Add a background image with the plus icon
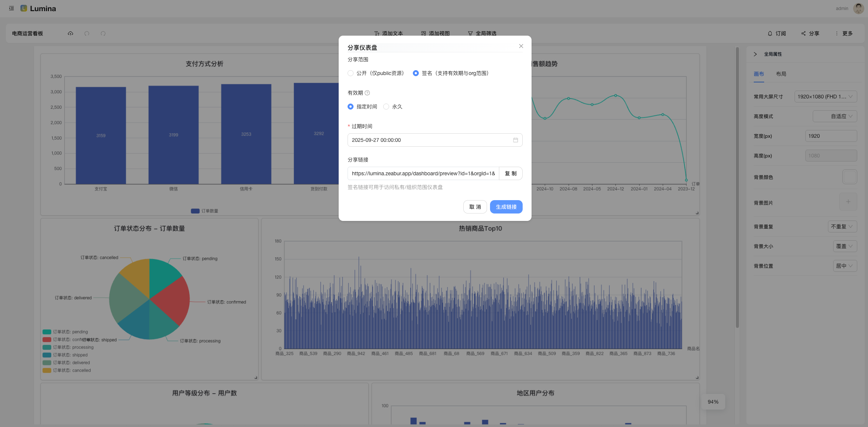 848,202
